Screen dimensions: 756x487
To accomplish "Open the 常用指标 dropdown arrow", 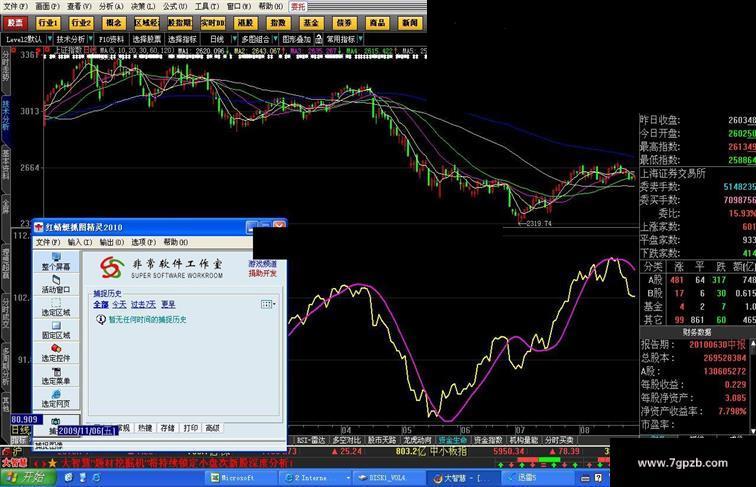I will [360, 39].
